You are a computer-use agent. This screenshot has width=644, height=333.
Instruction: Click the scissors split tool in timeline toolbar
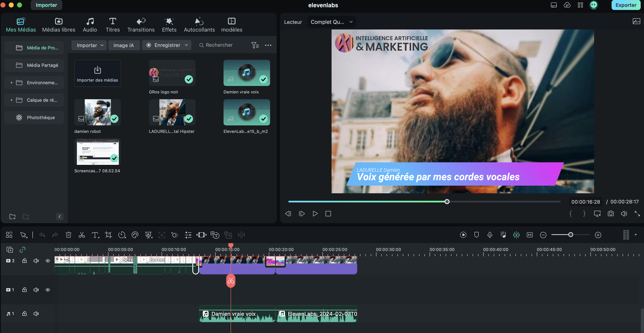pyautogui.click(x=82, y=235)
